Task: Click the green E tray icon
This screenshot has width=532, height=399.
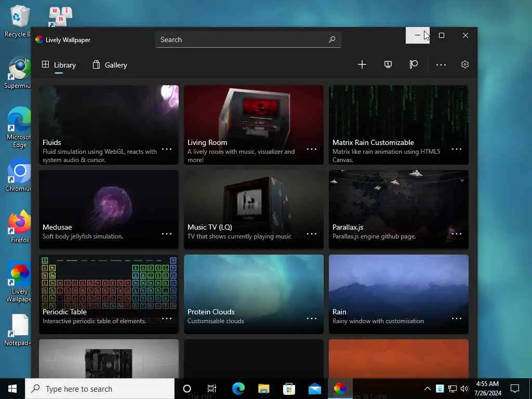Action: point(440,389)
